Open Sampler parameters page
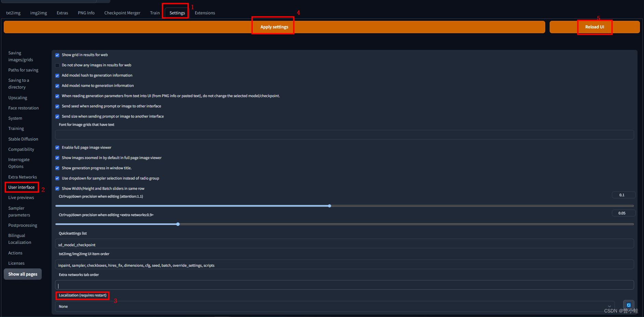Screen dimensions: 644x317 click(x=19, y=212)
